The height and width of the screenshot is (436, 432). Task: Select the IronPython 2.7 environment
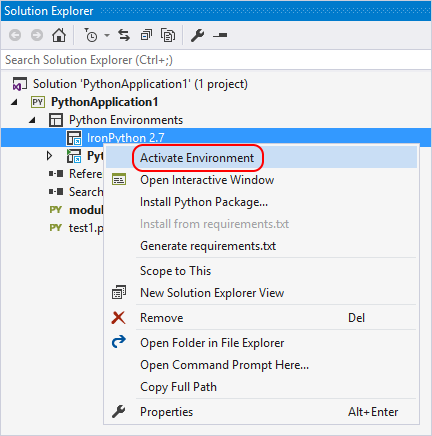point(125,137)
